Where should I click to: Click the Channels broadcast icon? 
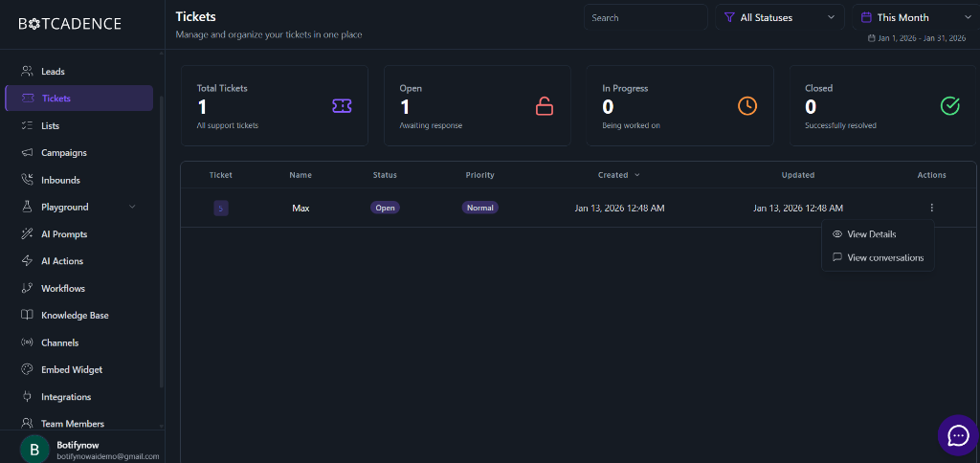(27, 342)
